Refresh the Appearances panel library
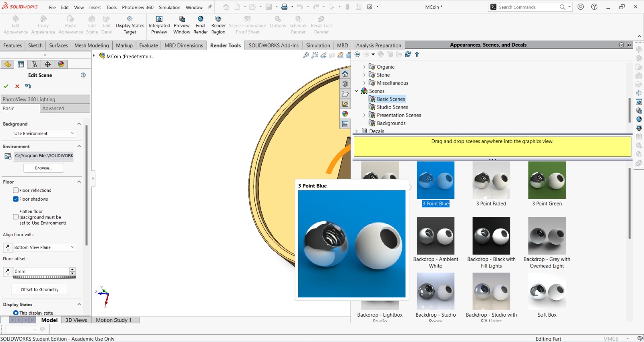Screen dimensions: 644x342 [x=408, y=54]
